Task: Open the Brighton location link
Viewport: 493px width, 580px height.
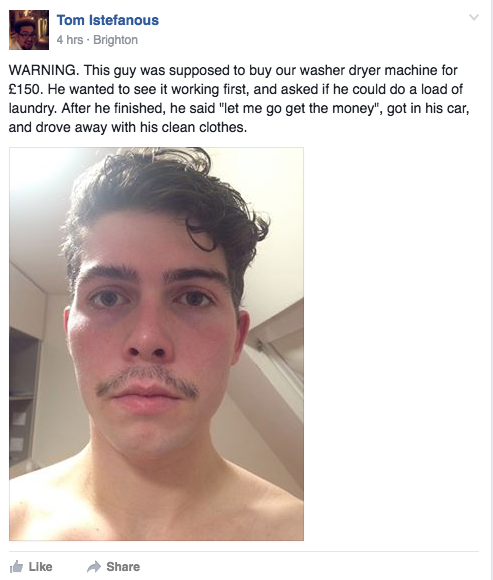Action: [x=115, y=40]
